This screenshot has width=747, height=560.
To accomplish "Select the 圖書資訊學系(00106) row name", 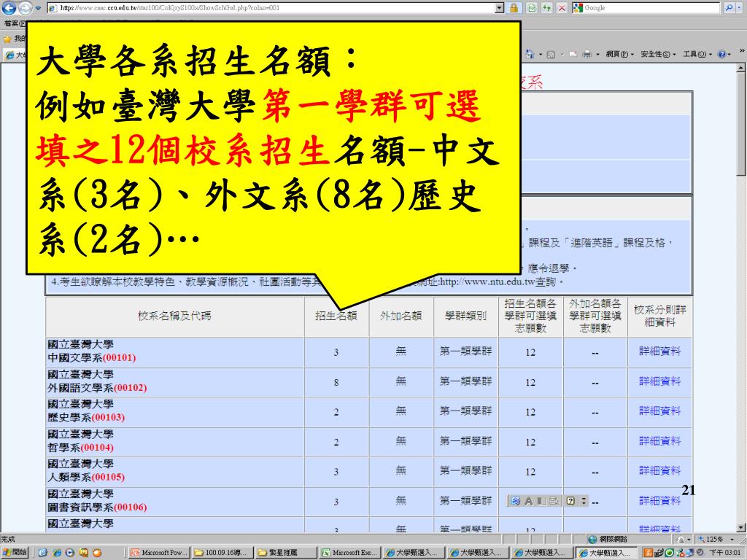I will (97, 507).
